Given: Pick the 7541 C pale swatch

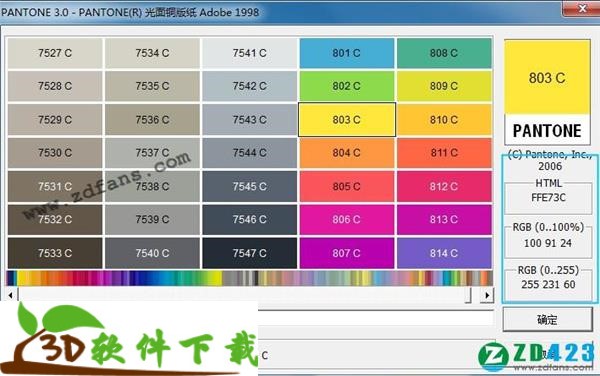Looking at the screenshot, I should pyautogui.click(x=249, y=53).
